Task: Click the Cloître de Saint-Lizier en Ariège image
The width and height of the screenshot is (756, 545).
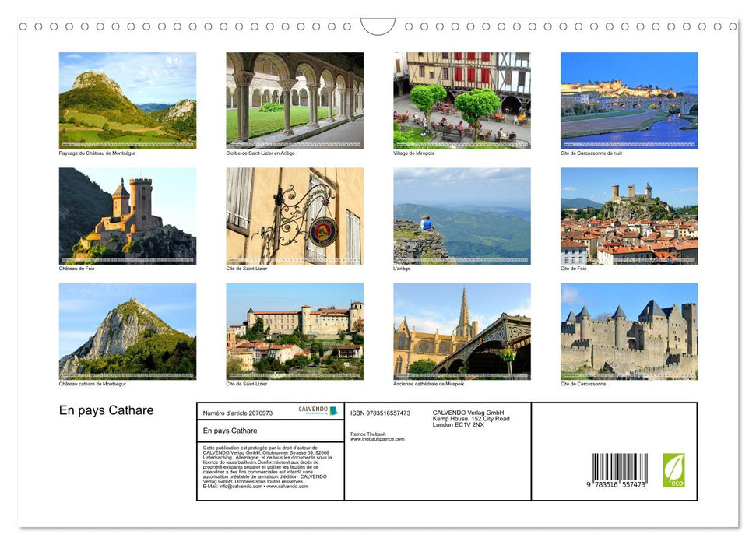Action: coord(294,100)
